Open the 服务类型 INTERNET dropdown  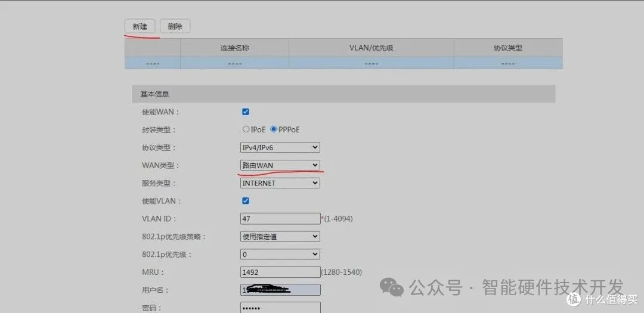coord(280,183)
